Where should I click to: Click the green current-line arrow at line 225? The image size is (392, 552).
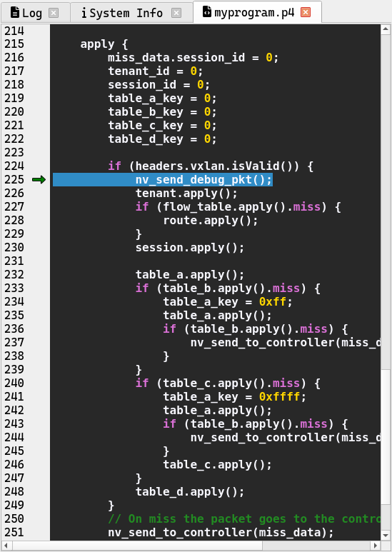coord(39,180)
